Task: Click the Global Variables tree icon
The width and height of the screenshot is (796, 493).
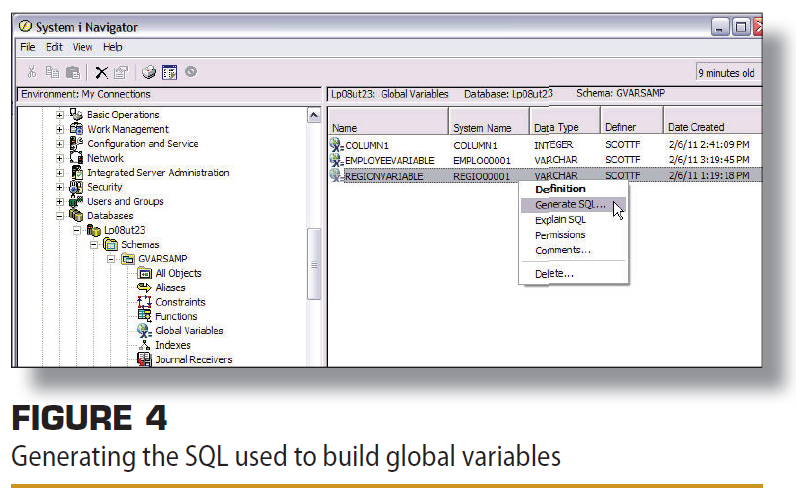Action: point(145,331)
